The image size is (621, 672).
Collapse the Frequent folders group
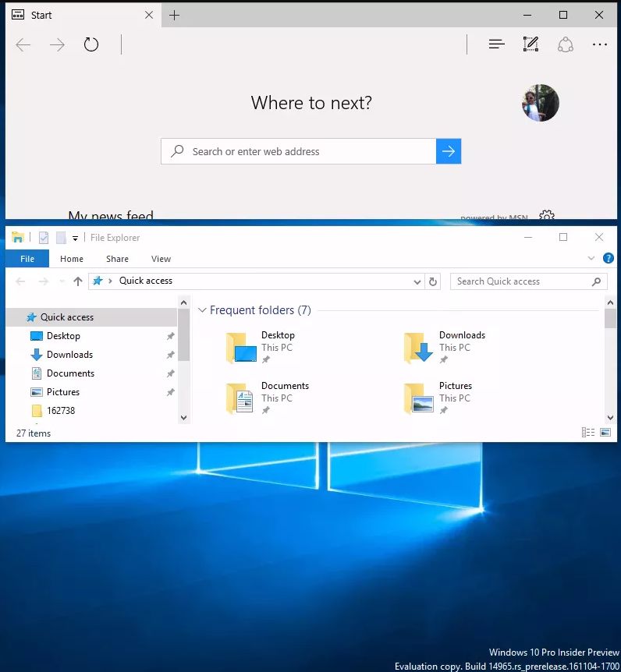202,309
